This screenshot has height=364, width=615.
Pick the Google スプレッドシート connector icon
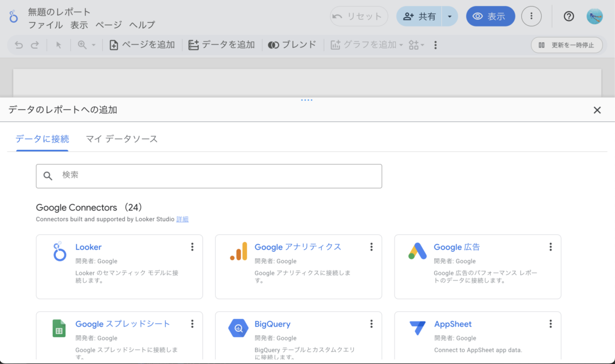click(59, 329)
